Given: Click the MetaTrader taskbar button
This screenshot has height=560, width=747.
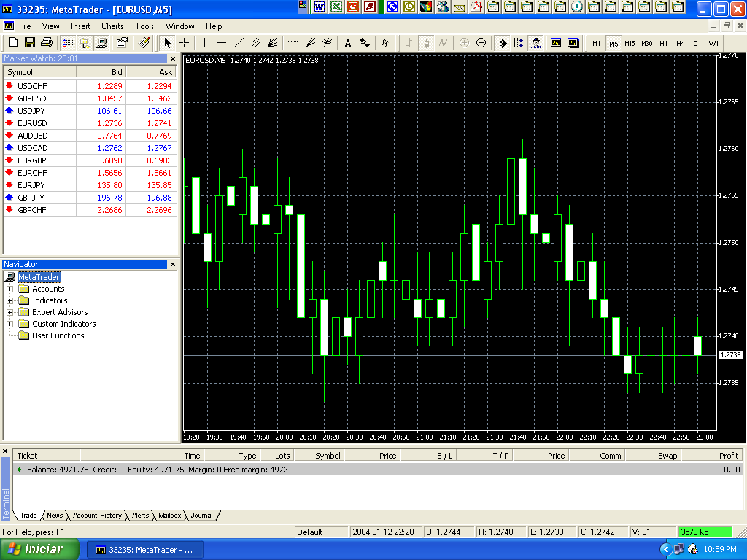Looking at the screenshot, I should pos(145,550).
